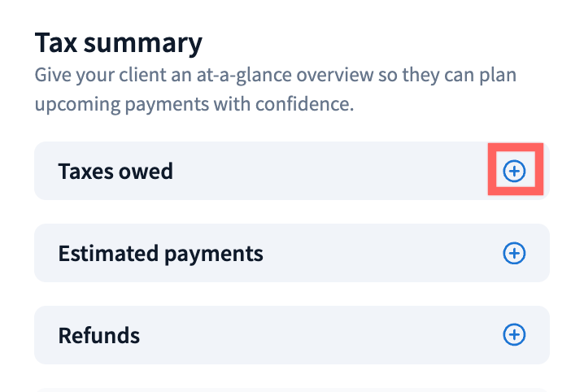Click the at-a-glance overview description text
This screenshot has width=584, height=392.
pos(276,76)
